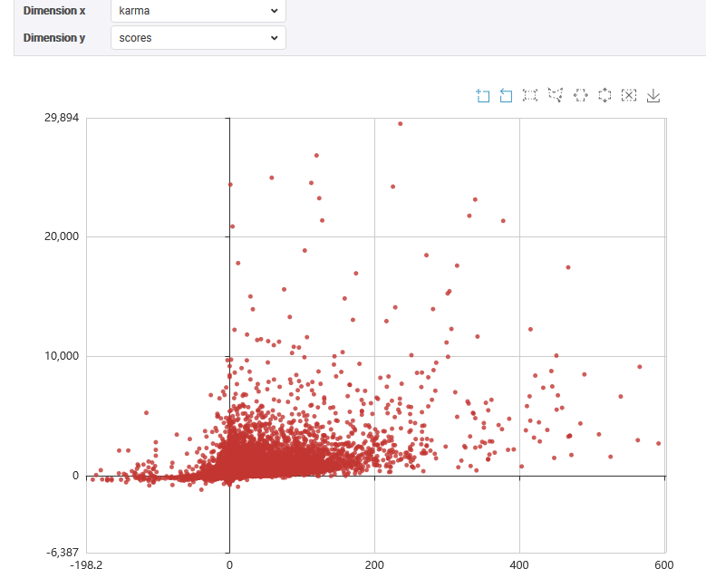Select the rectangle brush selection tool
The width and height of the screenshot is (706, 588).
click(x=530, y=95)
